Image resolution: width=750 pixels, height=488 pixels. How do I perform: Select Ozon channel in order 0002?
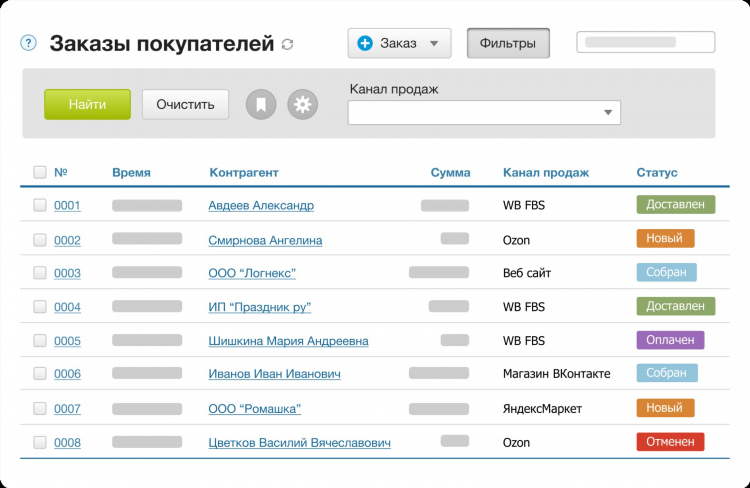click(x=516, y=240)
